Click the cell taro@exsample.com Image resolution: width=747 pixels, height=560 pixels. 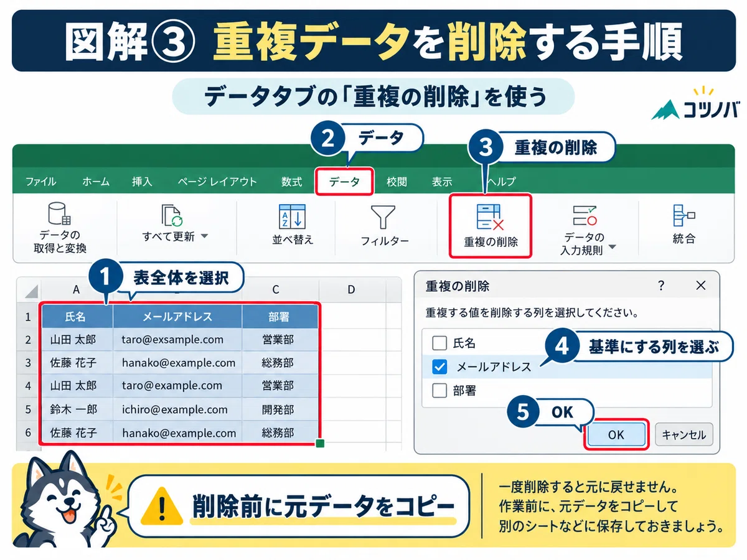pos(177,340)
